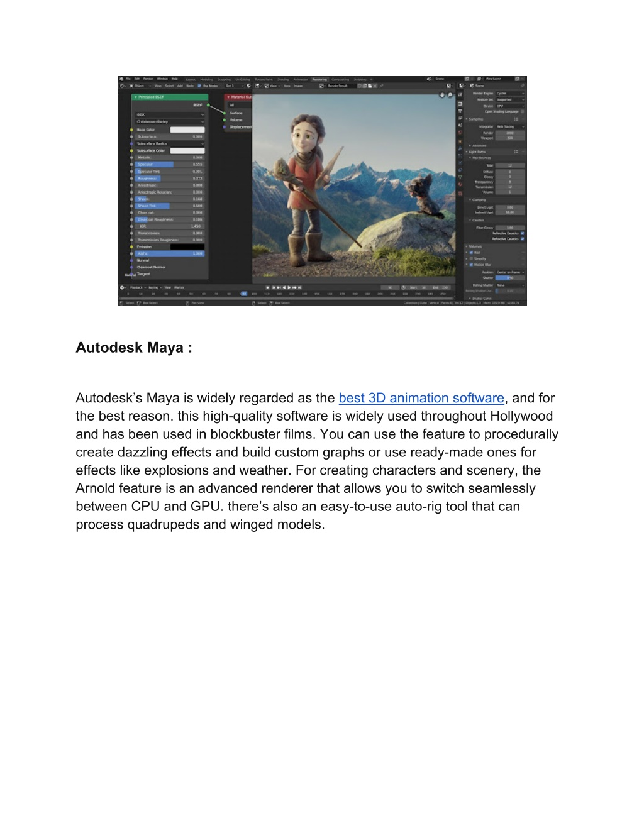Toggle the Motion Blur checkbox
This screenshot has width=644, height=833.
click(471, 265)
